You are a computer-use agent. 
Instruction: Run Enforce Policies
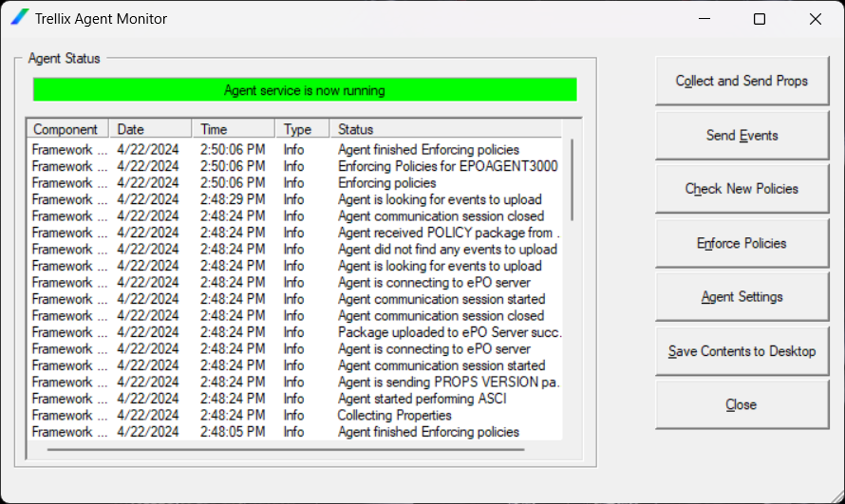point(742,243)
